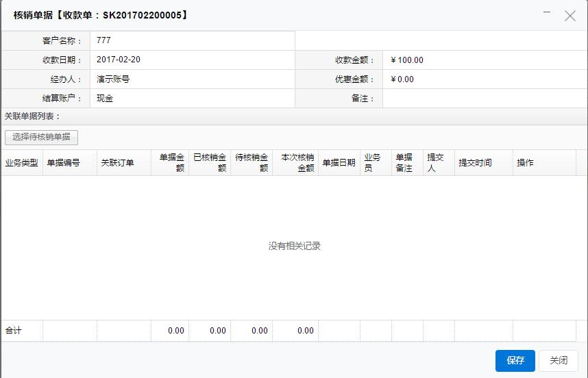Click the 本次核销金额 column header
This screenshot has height=378, width=588.
(297, 163)
